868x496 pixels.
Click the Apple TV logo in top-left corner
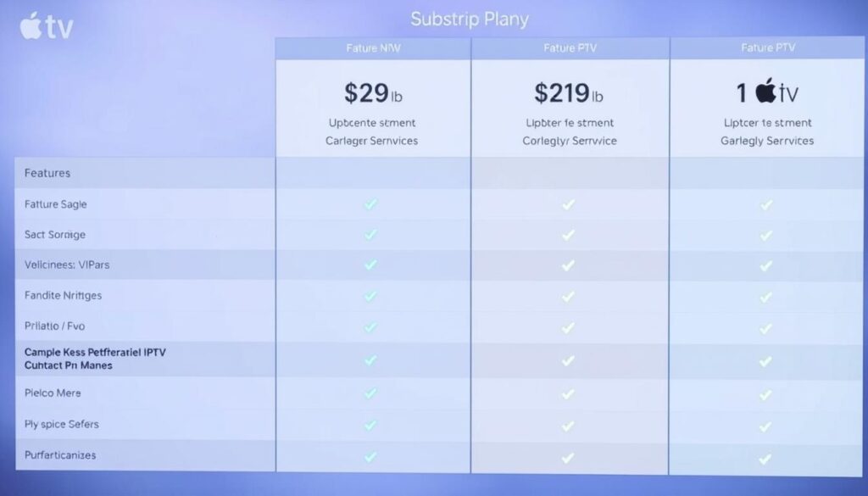pyautogui.click(x=46, y=27)
